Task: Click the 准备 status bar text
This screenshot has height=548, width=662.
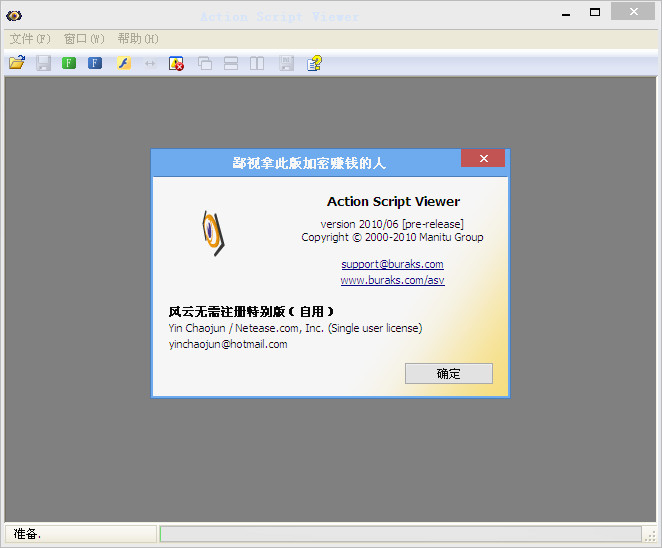Action: click(27, 534)
